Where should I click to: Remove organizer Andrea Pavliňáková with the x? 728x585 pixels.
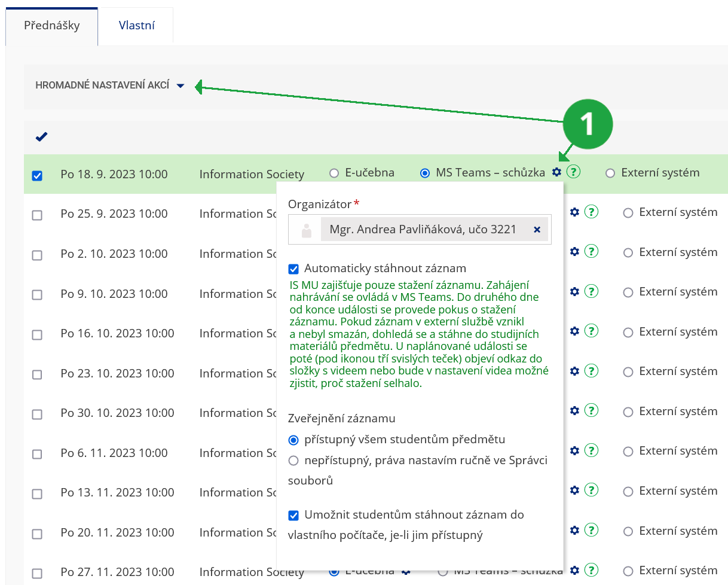(537, 230)
